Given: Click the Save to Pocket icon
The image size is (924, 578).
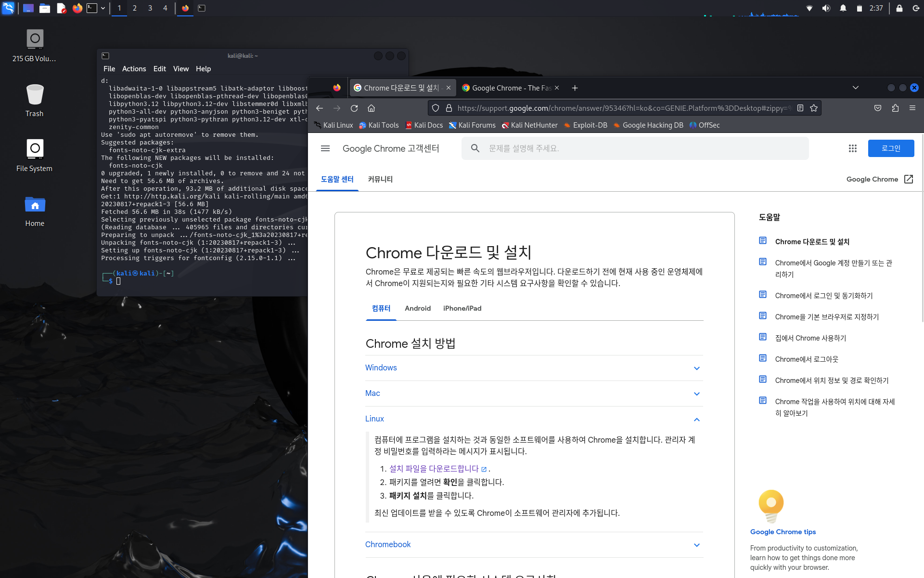Looking at the screenshot, I should point(878,108).
